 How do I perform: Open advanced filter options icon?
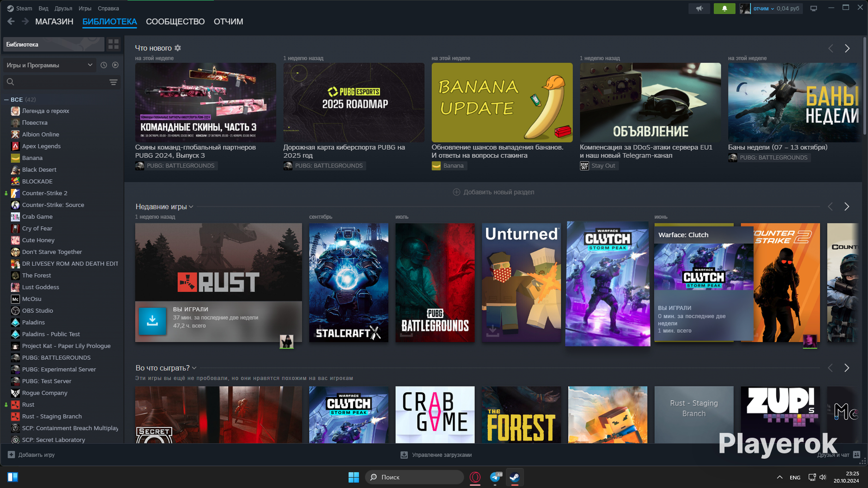(x=113, y=82)
